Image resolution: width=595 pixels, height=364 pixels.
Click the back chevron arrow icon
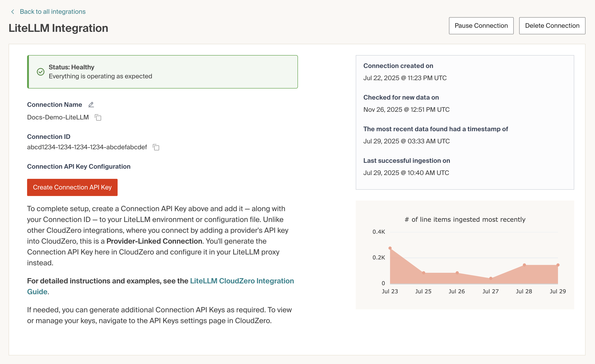tap(13, 12)
